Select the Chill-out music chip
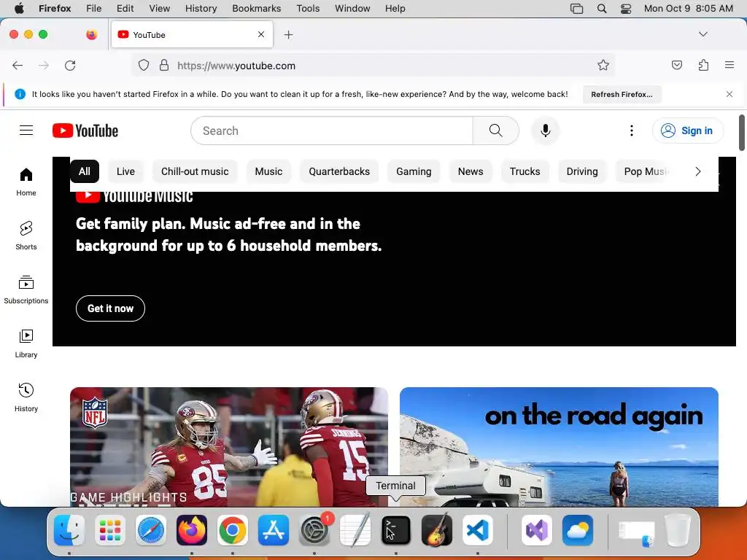747x560 pixels. [x=195, y=171]
